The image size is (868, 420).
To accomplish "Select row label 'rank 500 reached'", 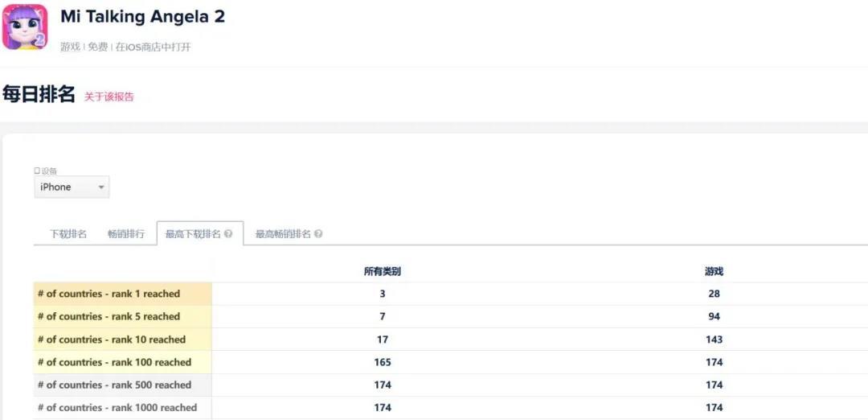I will click(x=122, y=385).
